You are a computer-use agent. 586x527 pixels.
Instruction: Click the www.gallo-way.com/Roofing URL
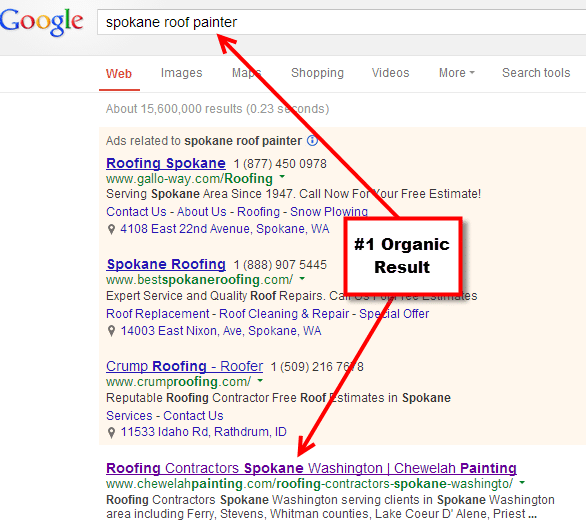pos(189,179)
